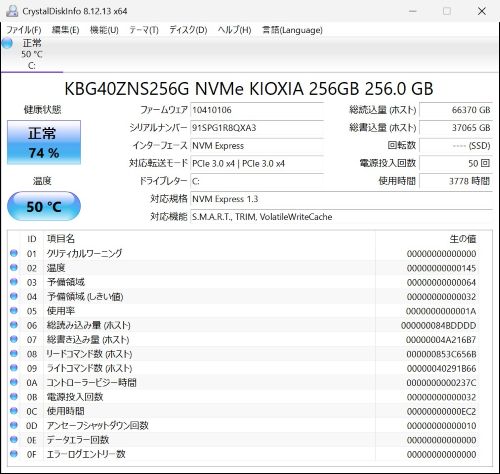Click the 50 °C temperature button
The width and height of the screenshot is (500, 474).
pos(44,206)
